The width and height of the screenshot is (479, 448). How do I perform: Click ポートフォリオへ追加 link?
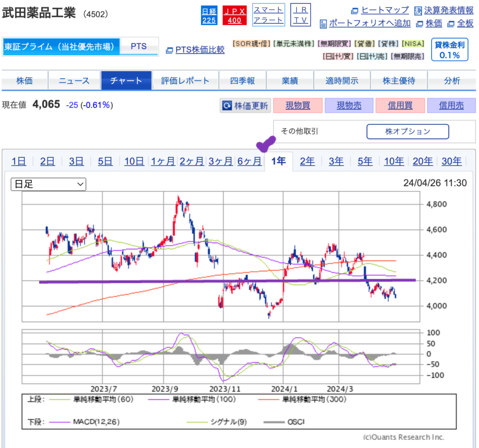(x=370, y=23)
